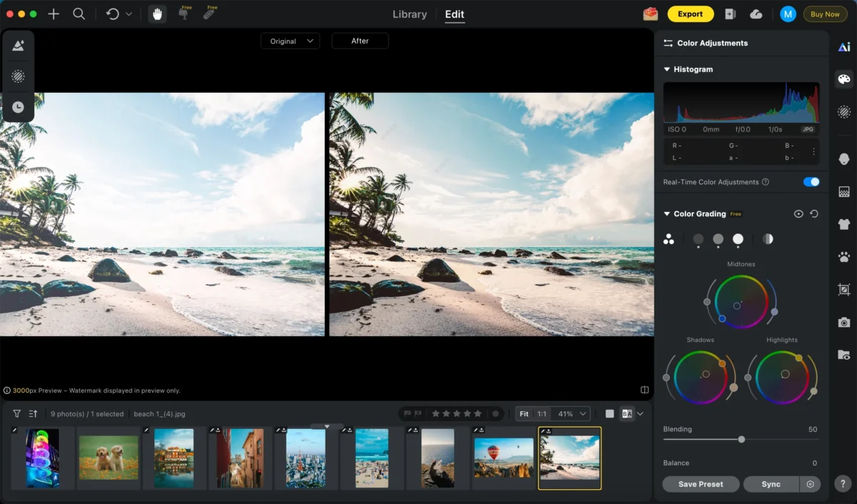The image size is (857, 504).
Task: Click the cloud sync icon
Action: pos(756,14)
